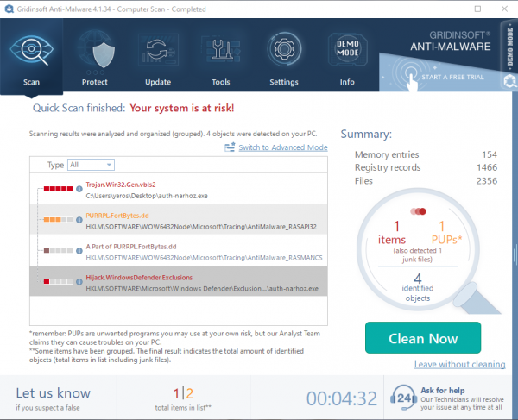
Task: Click the right edge panel handle
Action: (515, 254)
